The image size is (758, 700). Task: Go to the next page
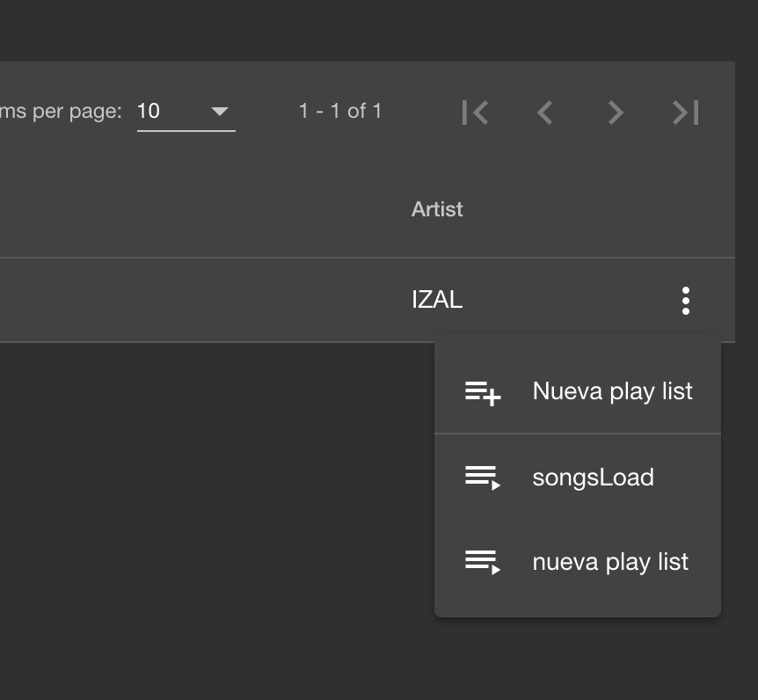(x=616, y=113)
